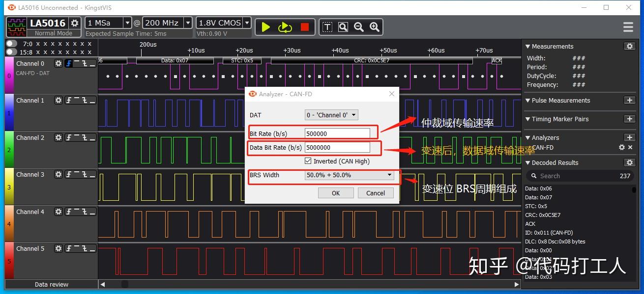Open the 1 MSa sample depth dropdown

coord(127,23)
